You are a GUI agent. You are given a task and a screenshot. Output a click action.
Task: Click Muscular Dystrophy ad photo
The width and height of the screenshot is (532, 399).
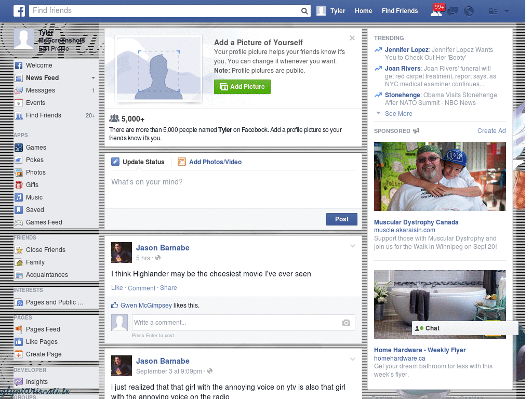(x=440, y=177)
